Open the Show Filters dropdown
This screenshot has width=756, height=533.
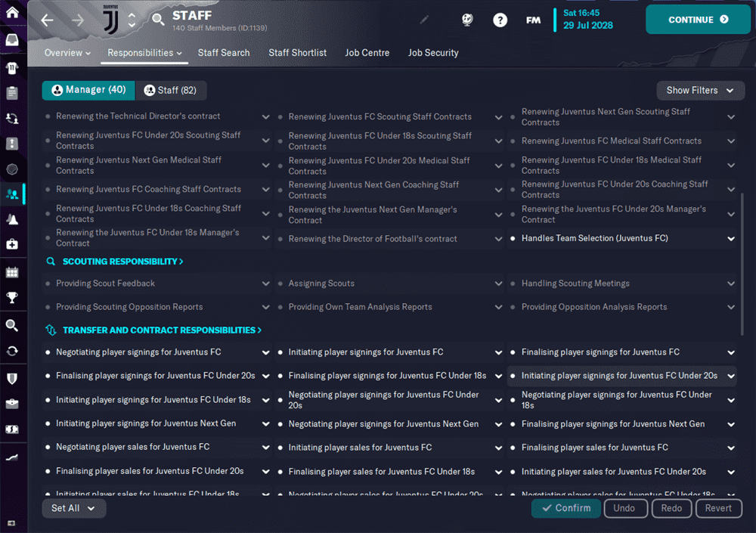[700, 90]
